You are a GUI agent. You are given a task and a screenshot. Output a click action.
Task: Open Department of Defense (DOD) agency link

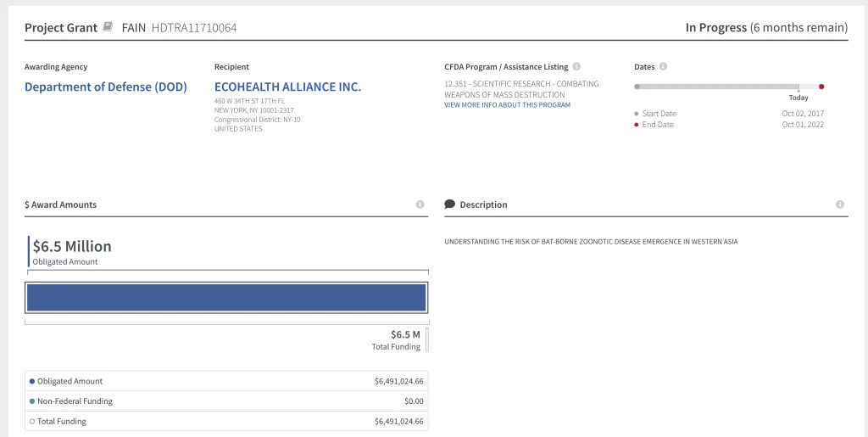(x=106, y=87)
